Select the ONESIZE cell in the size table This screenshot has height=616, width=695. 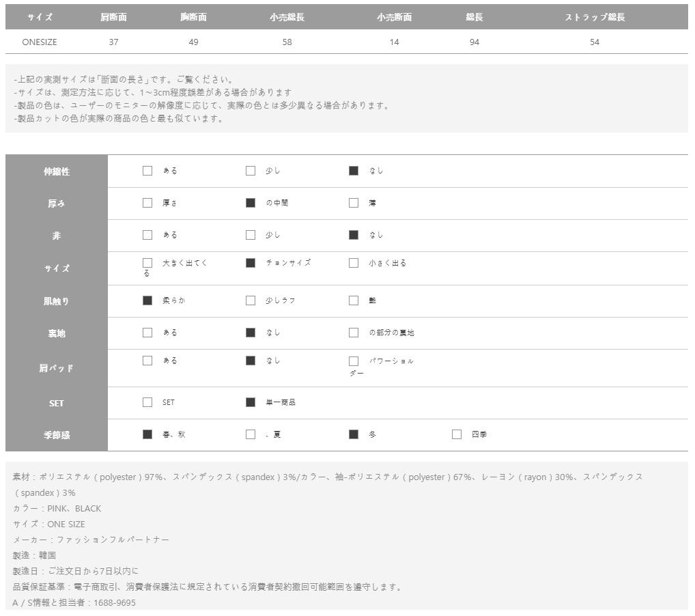pos(40,42)
